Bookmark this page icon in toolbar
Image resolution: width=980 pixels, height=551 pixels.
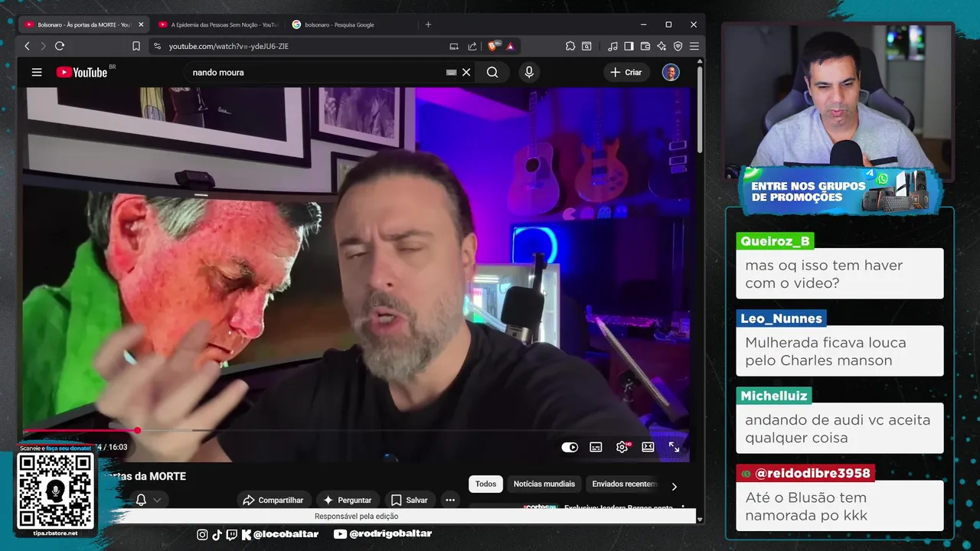click(x=136, y=46)
